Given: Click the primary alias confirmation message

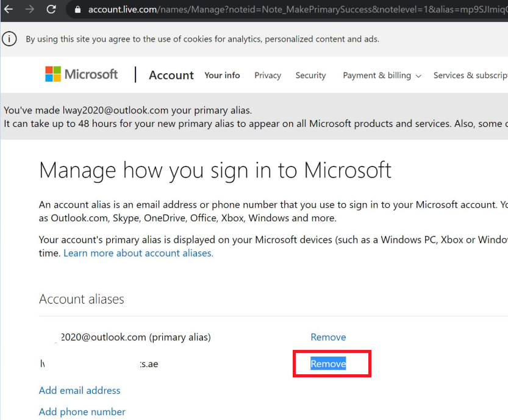Looking at the screenshot, I should point(127,110).
